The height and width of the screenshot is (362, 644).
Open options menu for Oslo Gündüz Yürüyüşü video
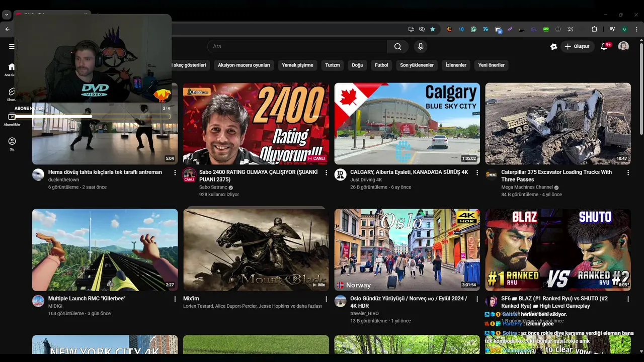coord(477,299)
